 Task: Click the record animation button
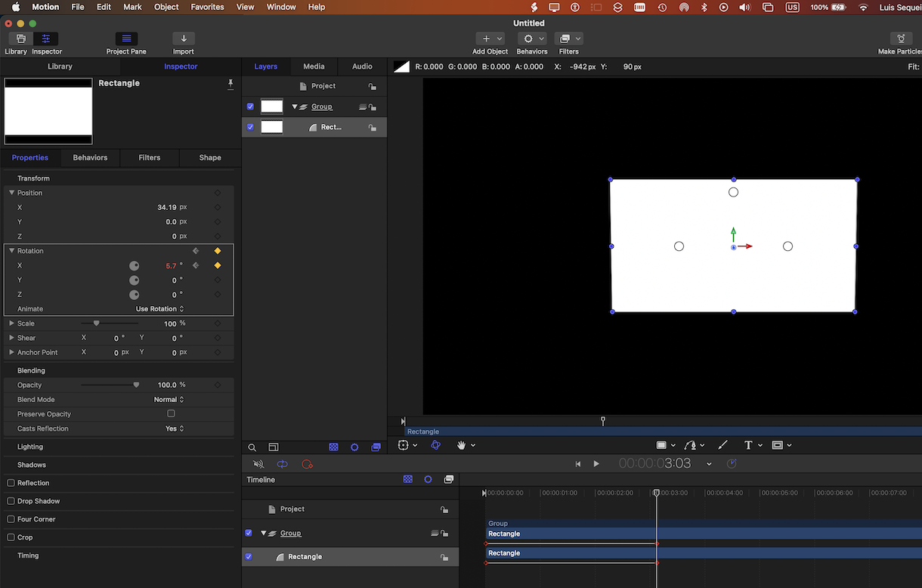coord(307,464)
